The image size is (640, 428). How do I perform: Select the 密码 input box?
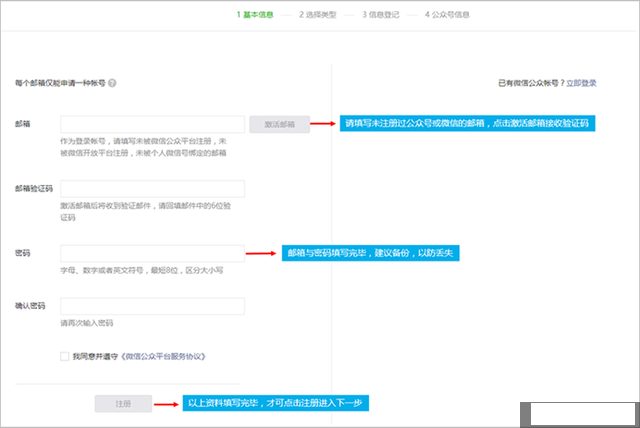(x=152, y=253)
